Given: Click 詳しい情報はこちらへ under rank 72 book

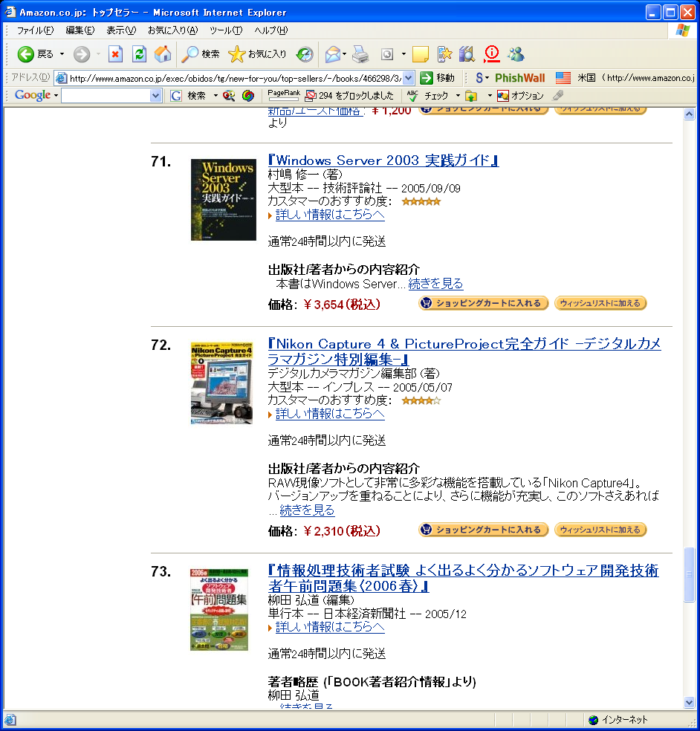Looking at the screenshot, I should click(x=330, y=414).
